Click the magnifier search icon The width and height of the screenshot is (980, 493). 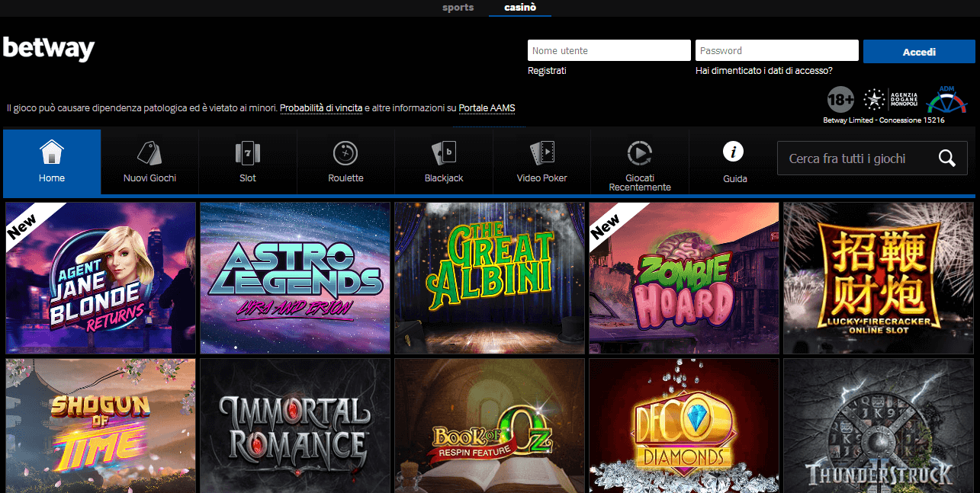click(x=947, y=158)
